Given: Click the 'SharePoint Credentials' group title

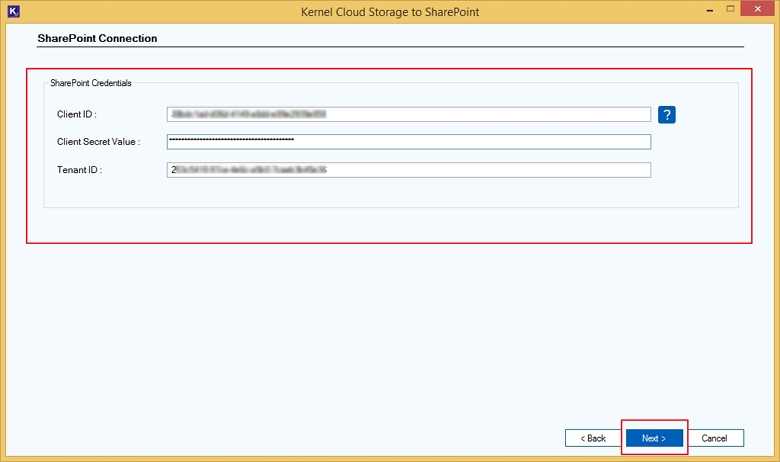Looking at the screenshot, I should coord(91,83).
